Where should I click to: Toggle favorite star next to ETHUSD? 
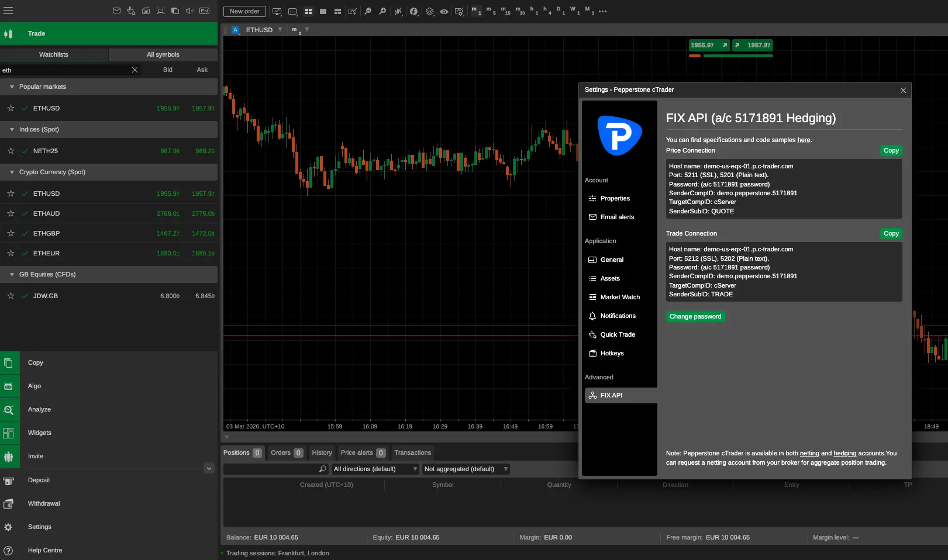(11, 108)
